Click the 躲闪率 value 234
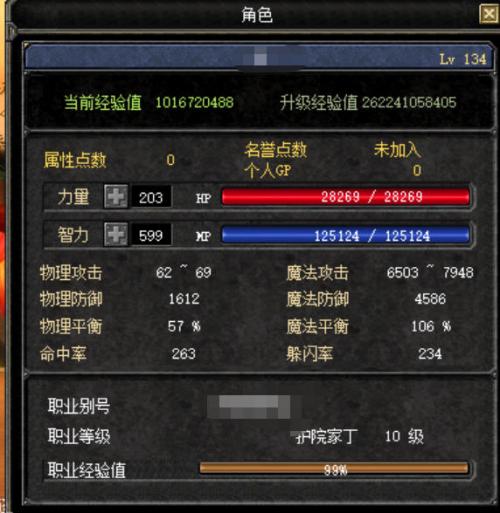Viewport: 500px width, 513px height. (430, 354)
